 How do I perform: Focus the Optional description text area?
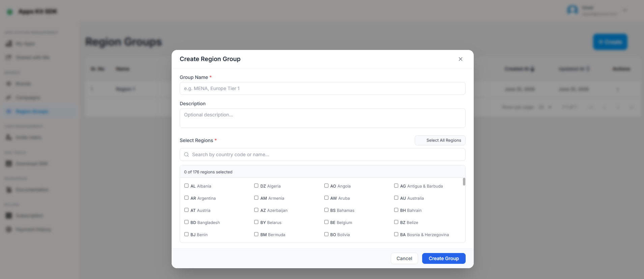click(323, 118)
